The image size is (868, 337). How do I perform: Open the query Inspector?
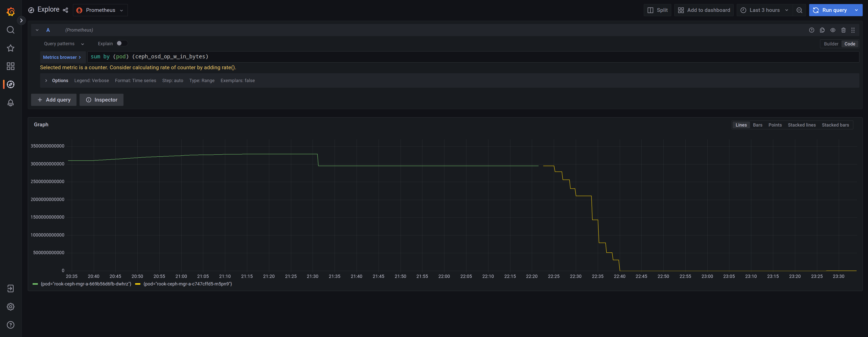(102, 100)
